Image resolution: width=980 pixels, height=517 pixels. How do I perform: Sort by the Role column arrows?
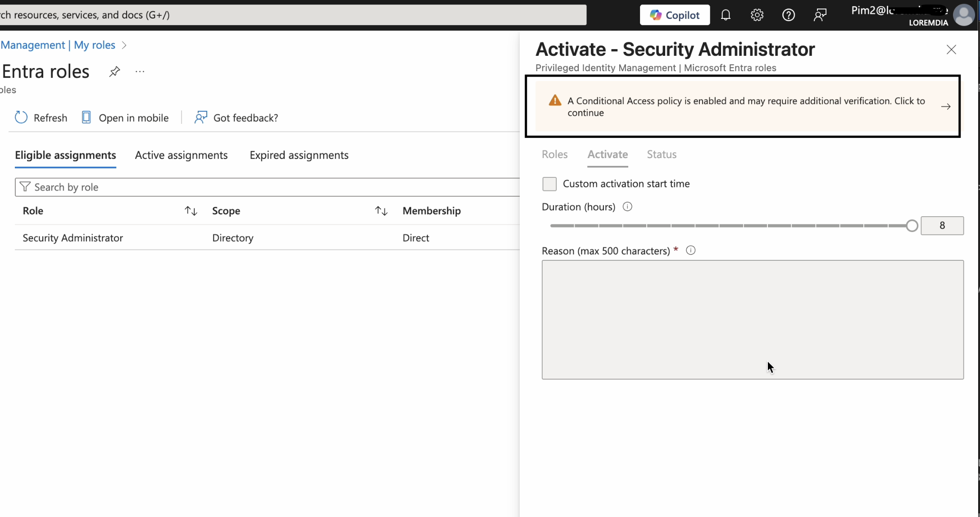(x=191, y=211)
